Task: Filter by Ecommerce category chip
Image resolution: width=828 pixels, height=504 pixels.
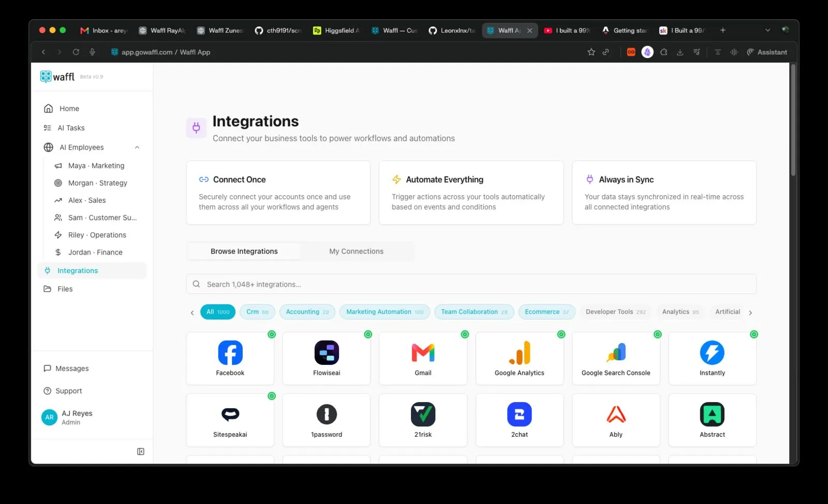Action: (x=547, y=312)
